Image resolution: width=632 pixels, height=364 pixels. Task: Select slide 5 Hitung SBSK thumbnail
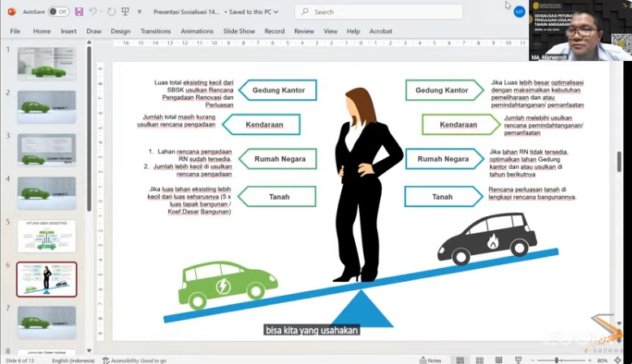tap(46, 236)
